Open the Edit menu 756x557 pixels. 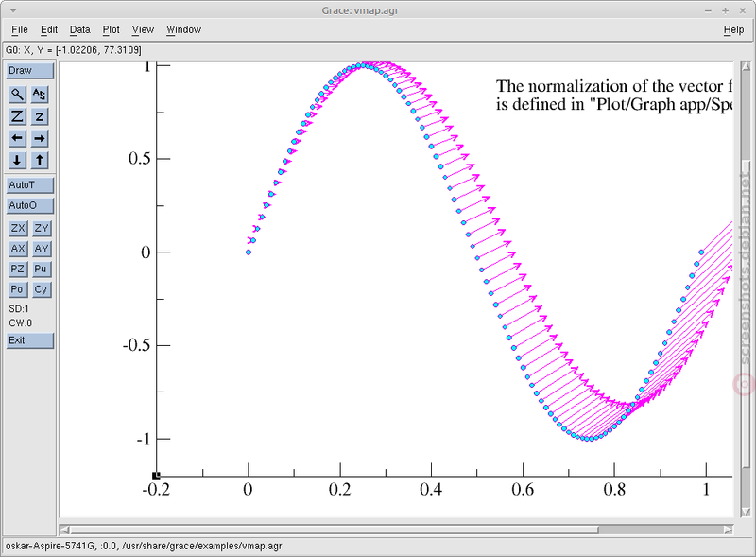pyautogui.click(x=49, y=30)
